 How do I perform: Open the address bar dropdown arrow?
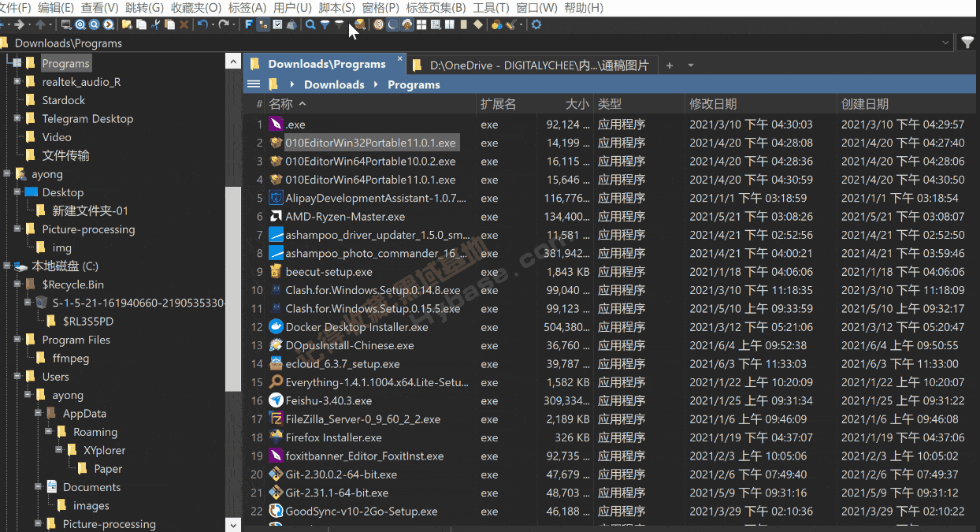[945, 43]
